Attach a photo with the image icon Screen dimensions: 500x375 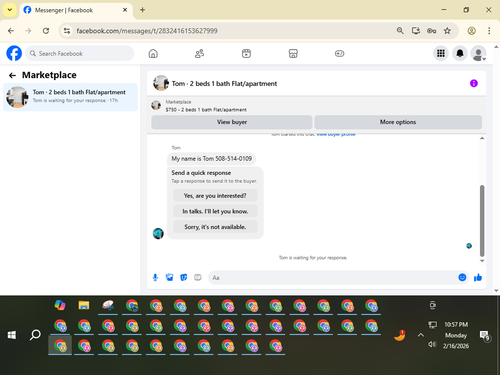tap(169, 277)
